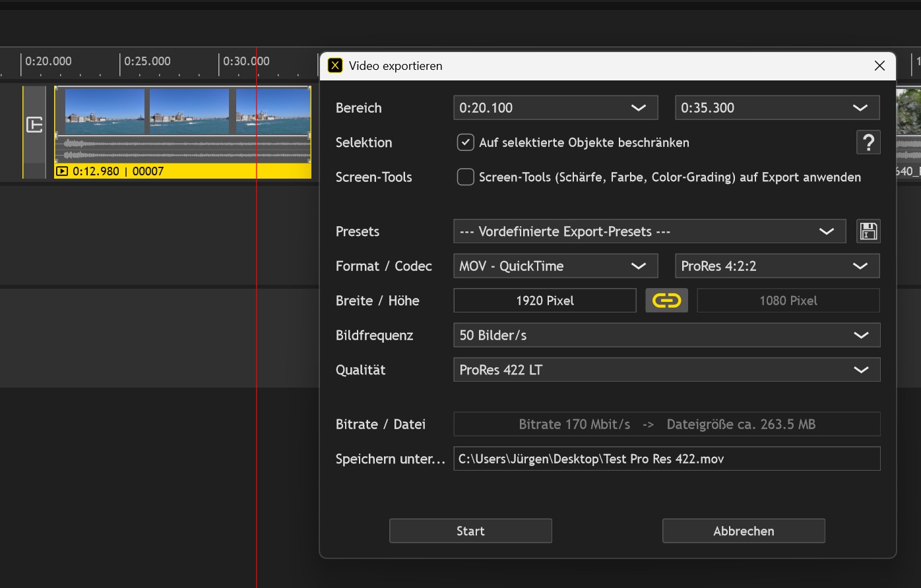The height and width of the screenshot is (588, 921).
Task: Open the range end 0:35.300 dropdown
Action: click(777, 107)
